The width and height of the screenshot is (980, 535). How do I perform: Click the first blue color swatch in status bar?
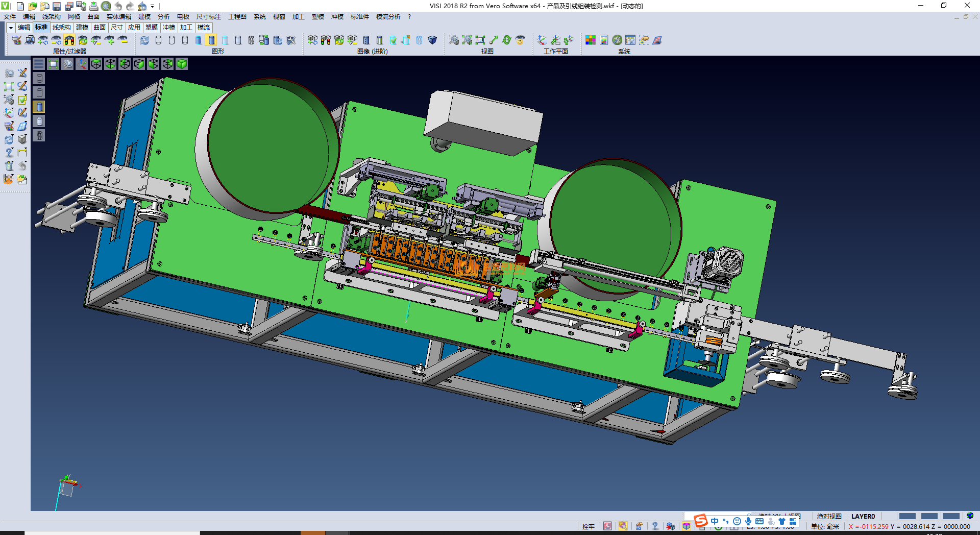[907, 516]
